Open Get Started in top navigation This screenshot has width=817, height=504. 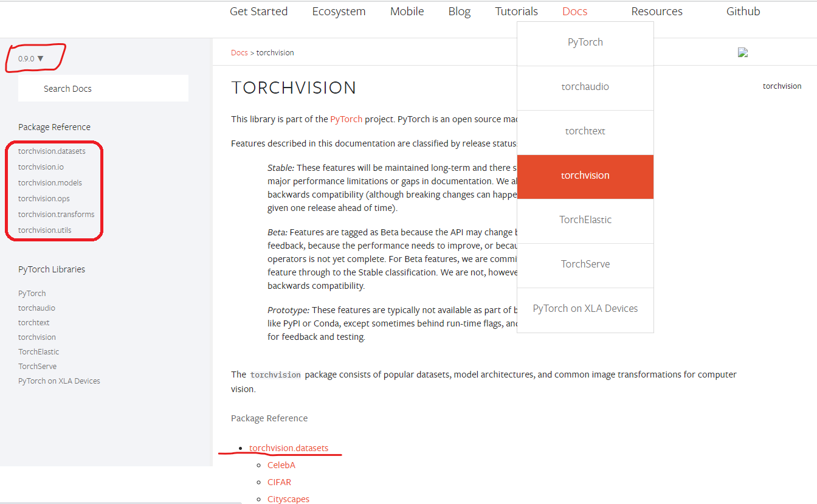click(x=258, y=12)
